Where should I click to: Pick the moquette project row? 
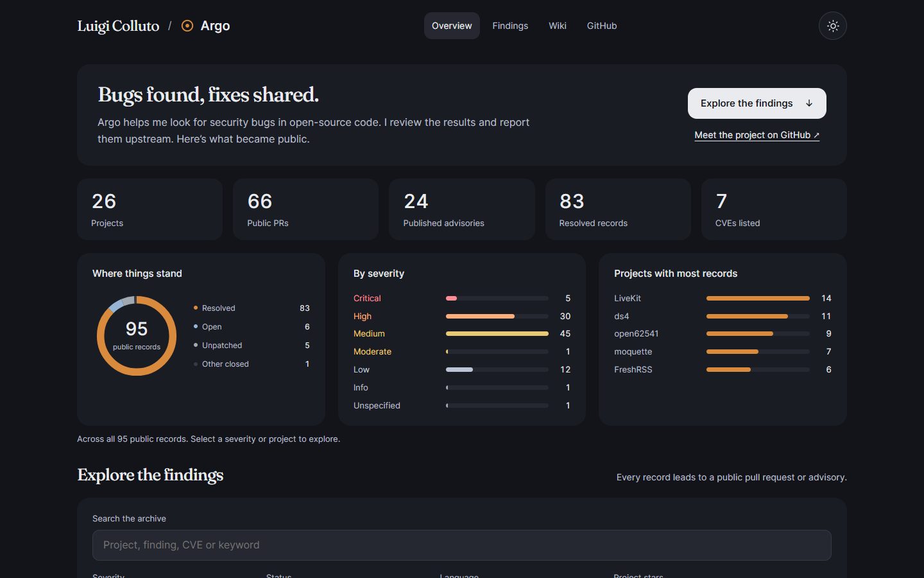pyautogui.click(x=723, y=351)
